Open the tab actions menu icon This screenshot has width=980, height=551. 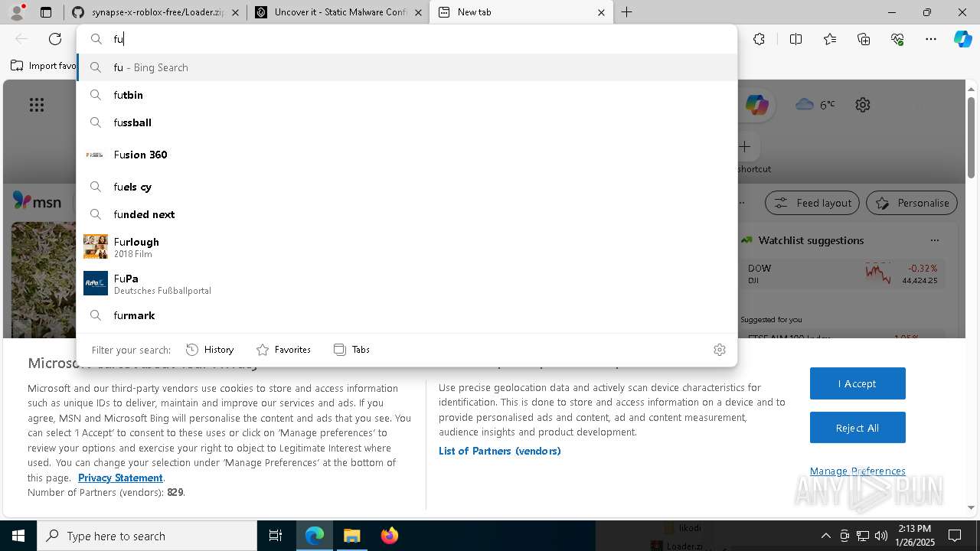pyautogui.click(x=46, y=12)
